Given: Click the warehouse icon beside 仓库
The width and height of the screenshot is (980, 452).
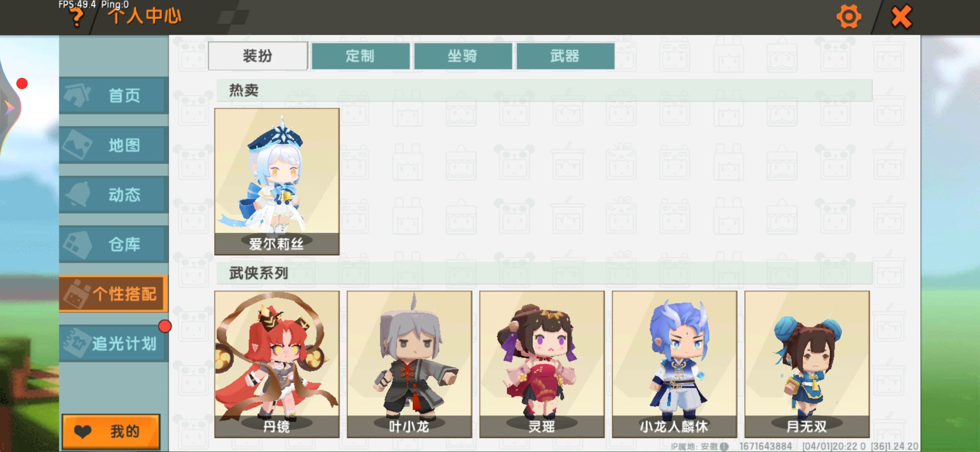Looking at the screenshot, I should pyautogui.click(x=77, y=244).
